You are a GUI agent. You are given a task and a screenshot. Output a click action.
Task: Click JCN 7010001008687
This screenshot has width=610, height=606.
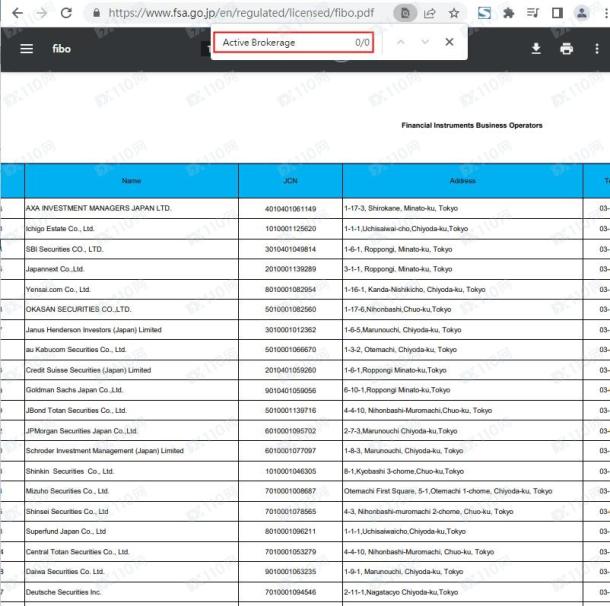[290, 491]
